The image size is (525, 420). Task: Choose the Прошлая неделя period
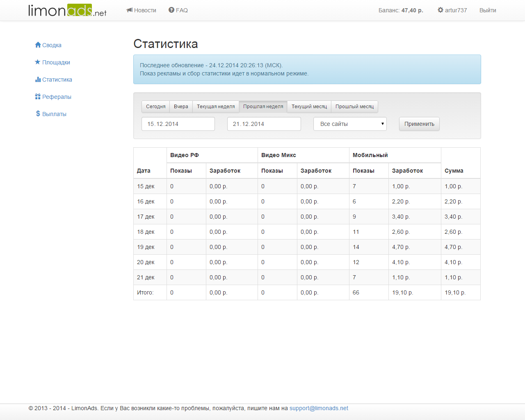pyautogui.click(x=263, y=107)
